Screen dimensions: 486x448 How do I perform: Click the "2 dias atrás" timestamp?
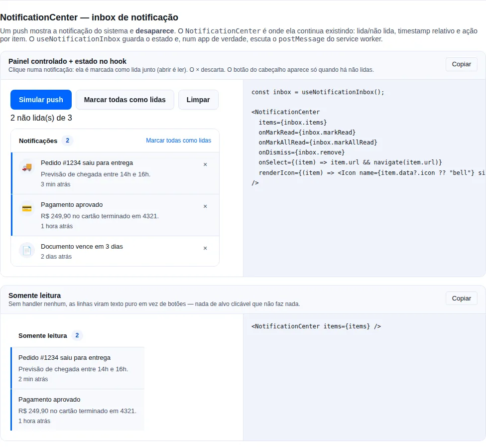tap(56, 257)
